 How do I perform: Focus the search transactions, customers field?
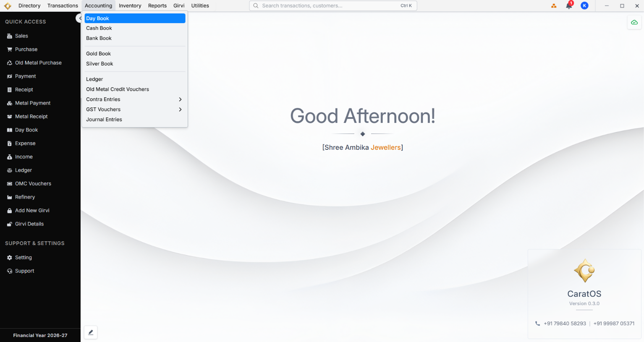click(x=333, y=6)
